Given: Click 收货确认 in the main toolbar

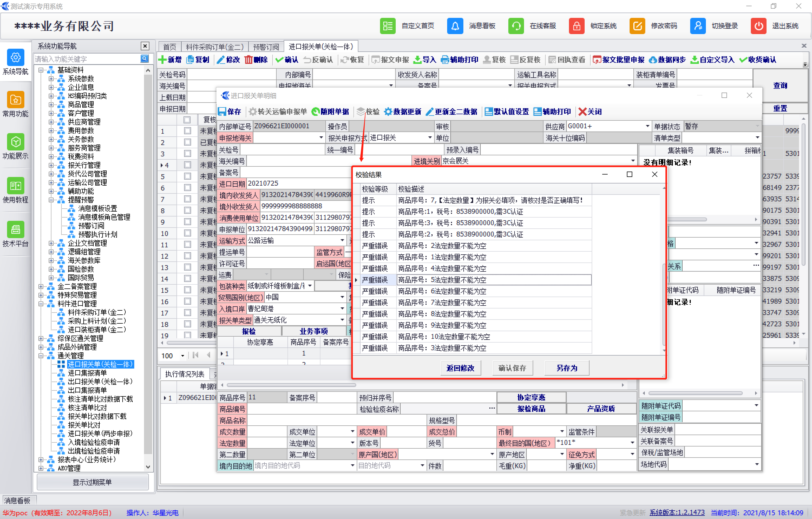Looking at the screenshot, I should point(758,60).
